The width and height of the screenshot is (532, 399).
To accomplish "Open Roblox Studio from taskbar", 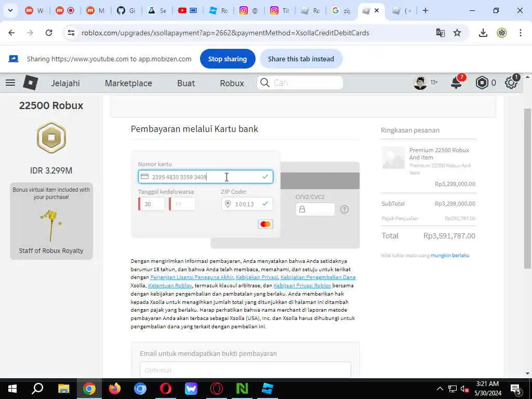I will 268,389.
